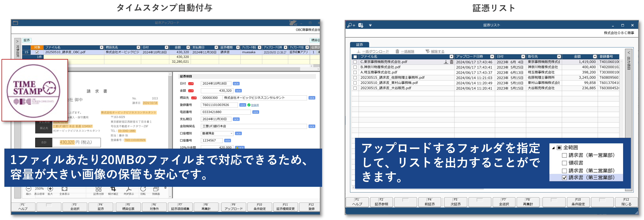Click the 縮小 zoom-out icon
The height and width of the screenshot is (220, 644).
tap(29, 189)
